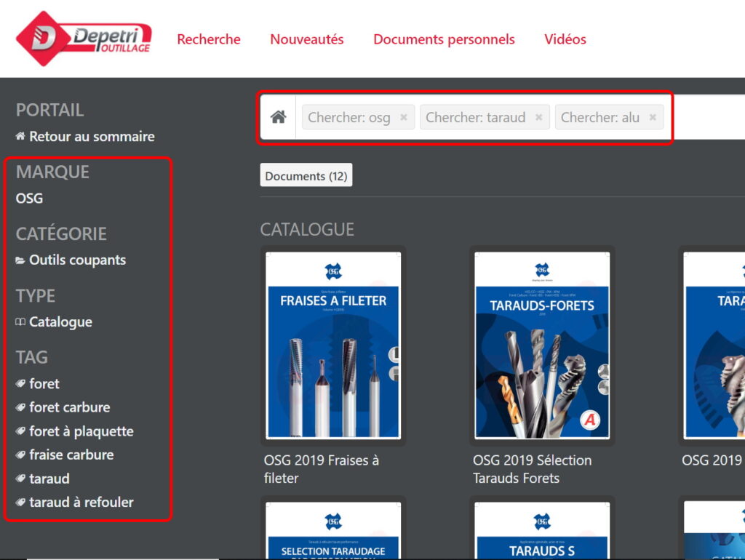The height and width of the screenshot is (560, 745).
Task: Select the Documents (12) tab
Action: tap(306, 176)
